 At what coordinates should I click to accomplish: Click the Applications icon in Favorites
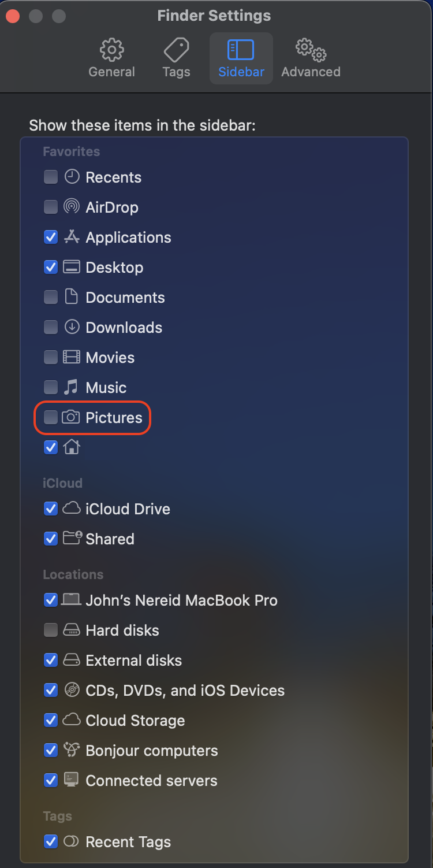71,237
